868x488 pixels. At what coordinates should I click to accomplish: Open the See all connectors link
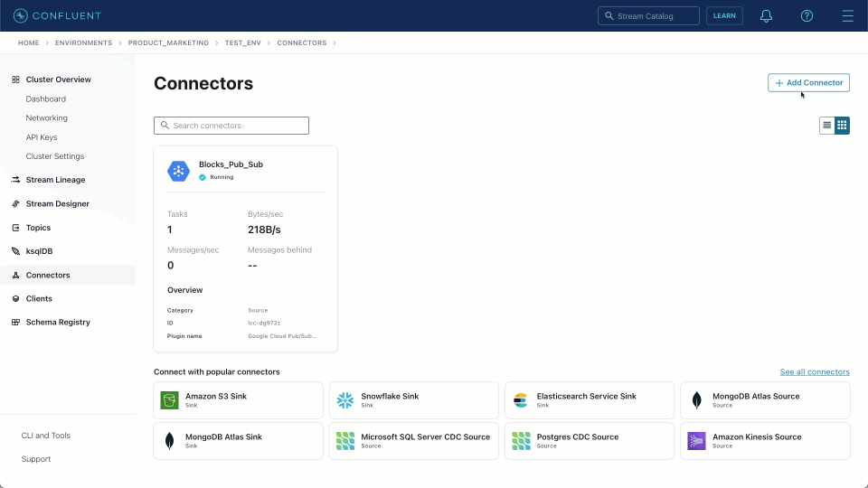[x=815, y=372]
